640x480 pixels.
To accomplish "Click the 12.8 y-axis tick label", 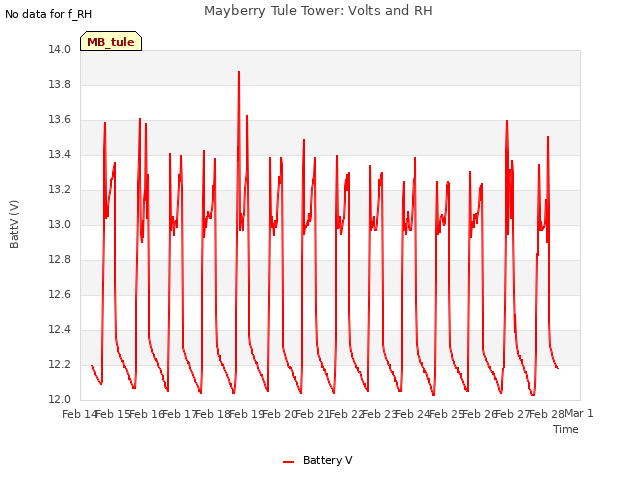I will click(x=60, y=260).
